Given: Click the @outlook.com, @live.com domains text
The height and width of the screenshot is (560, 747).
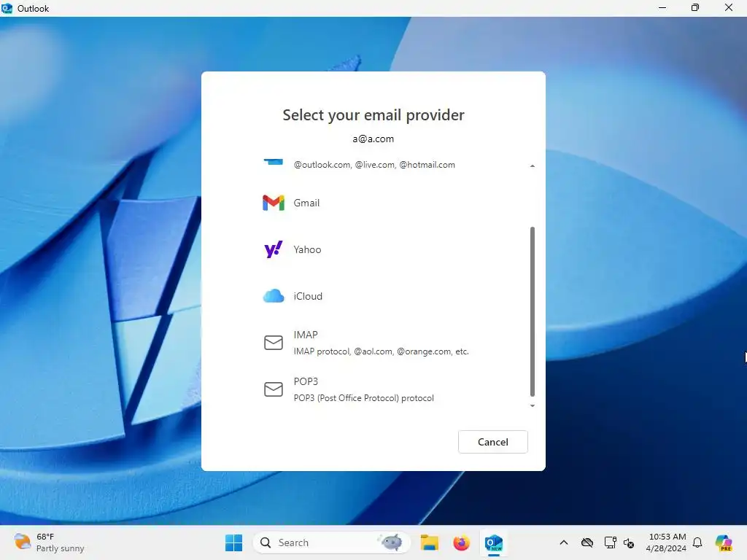Looking at the screenshot, I should tap(374, 165).
